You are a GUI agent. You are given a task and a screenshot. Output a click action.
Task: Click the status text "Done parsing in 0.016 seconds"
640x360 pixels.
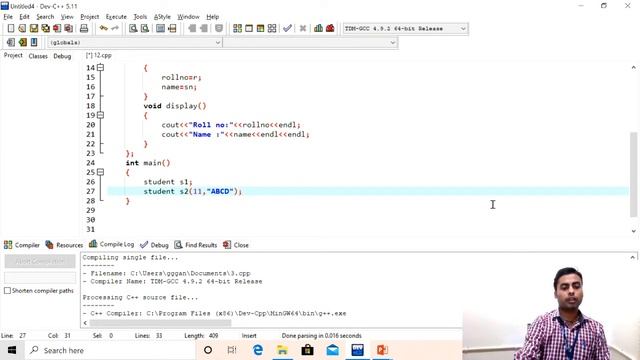pos(322,336)
